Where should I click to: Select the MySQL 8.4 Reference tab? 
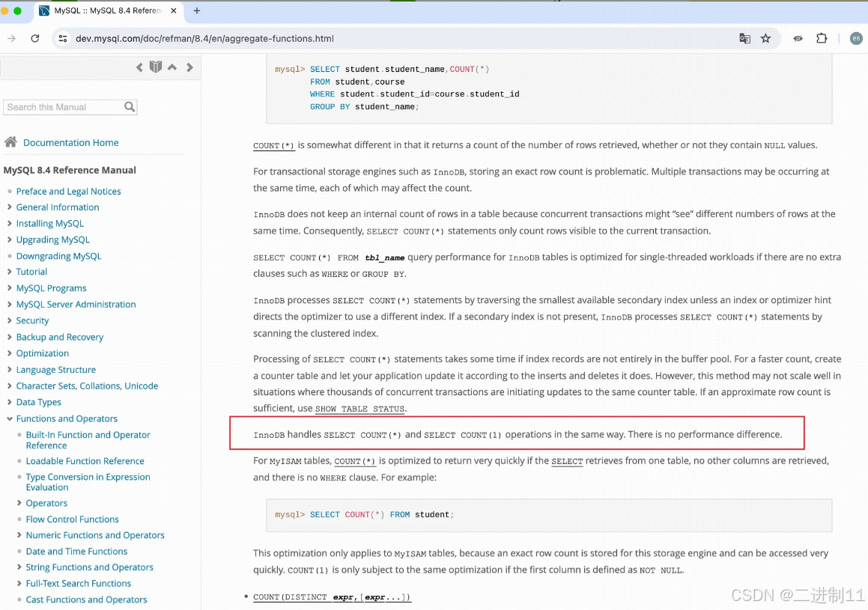107,10
